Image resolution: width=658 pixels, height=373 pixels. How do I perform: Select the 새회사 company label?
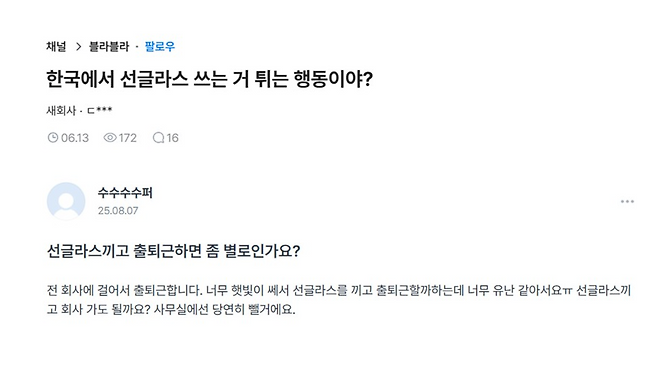coord(61,111)
